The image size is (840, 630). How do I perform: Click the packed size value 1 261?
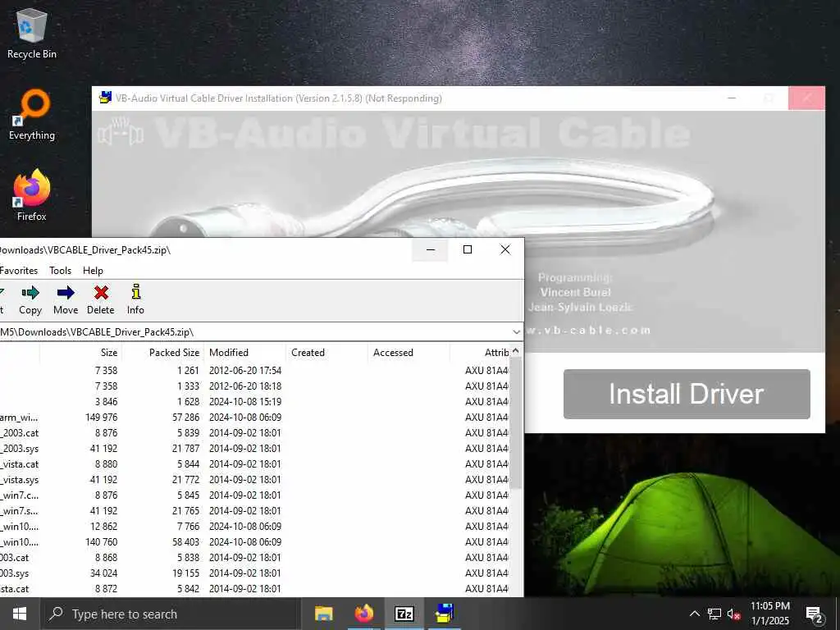[x=188, y=370]
